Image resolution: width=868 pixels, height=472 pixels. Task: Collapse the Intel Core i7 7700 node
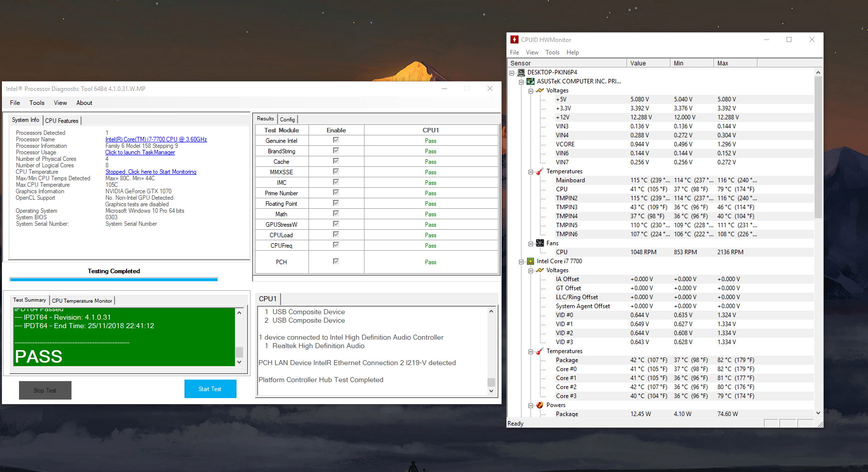coord(521,262)
